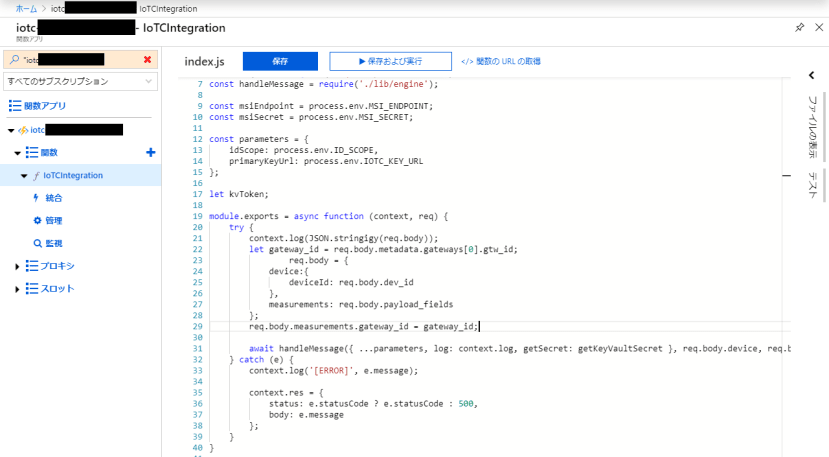The height and width of the screenshot is (457, 829).
Task: Click the 管理 gear icon
Action: click(x=38, y=221)
